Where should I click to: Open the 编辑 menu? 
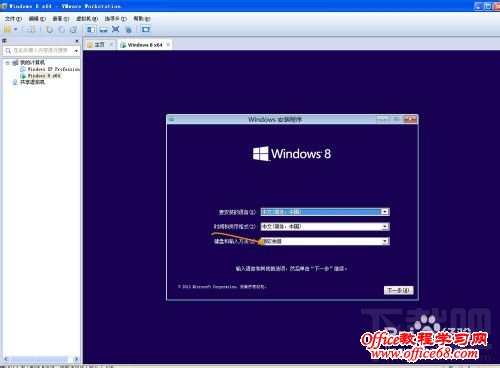[x=37, y=19]
